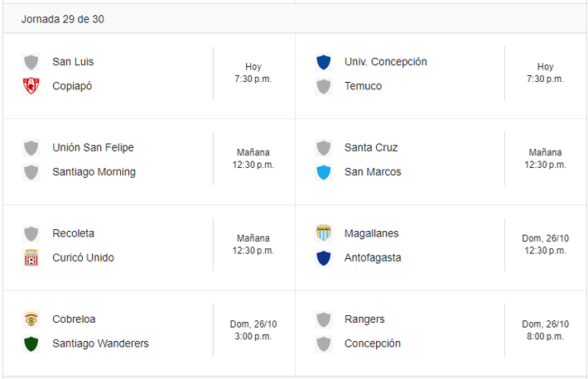This screenshot has width=588, height=379.
Task: Click the Santa Cruz team name
Action: (x=371, y=147)
